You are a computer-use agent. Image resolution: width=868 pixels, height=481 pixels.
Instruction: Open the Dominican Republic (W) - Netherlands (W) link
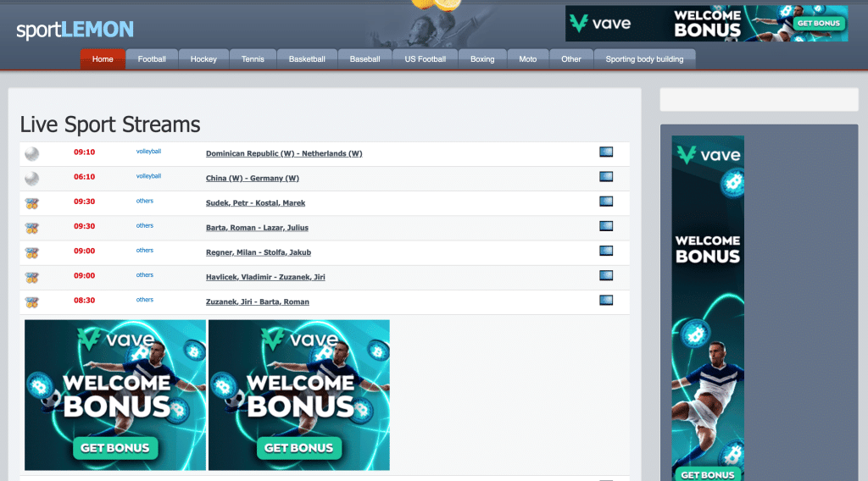pyautogui.click(x=284, y=154)
